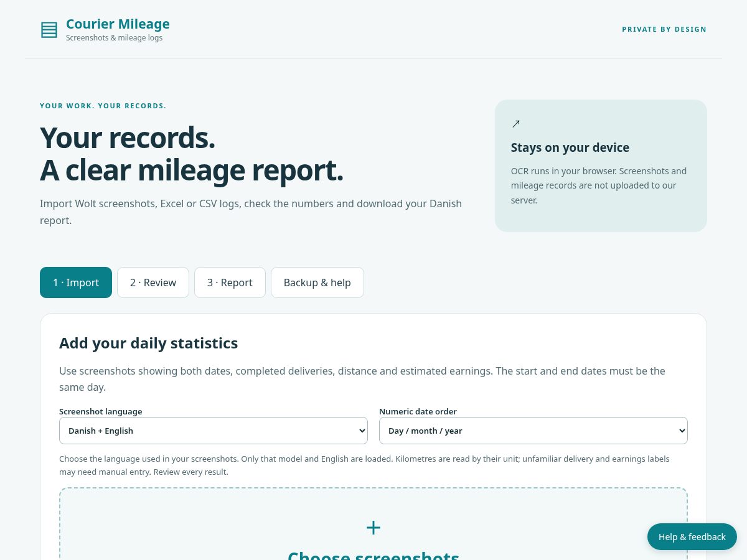The width and height of the screenshot is (747, 560).
Task: Open the Screenshot language dropdown
Action: 214,431
